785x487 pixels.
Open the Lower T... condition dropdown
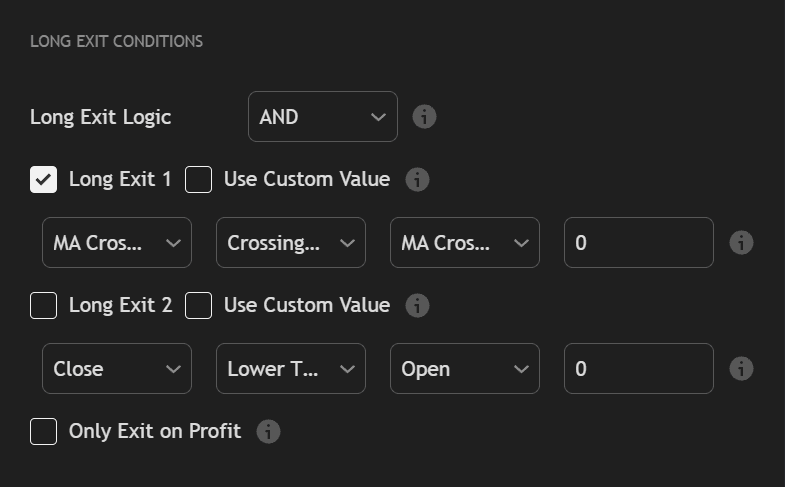point(290,369)
